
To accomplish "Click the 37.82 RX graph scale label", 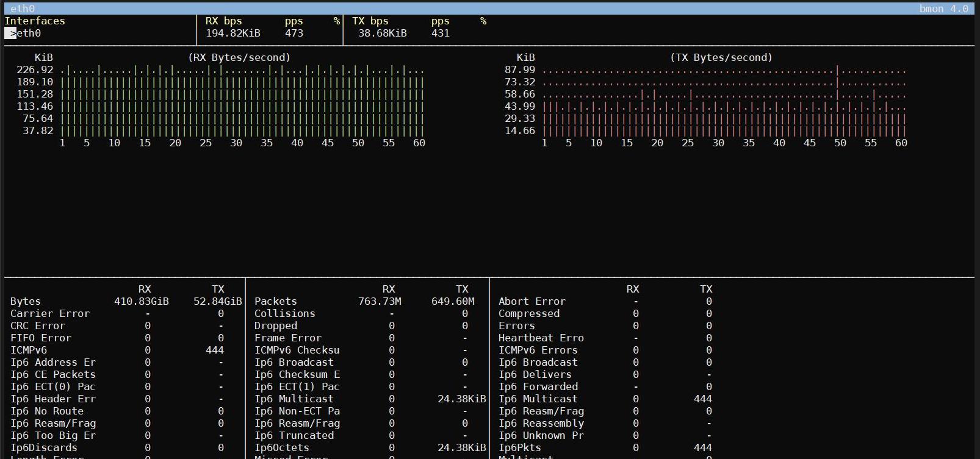I will pos(38,130).
